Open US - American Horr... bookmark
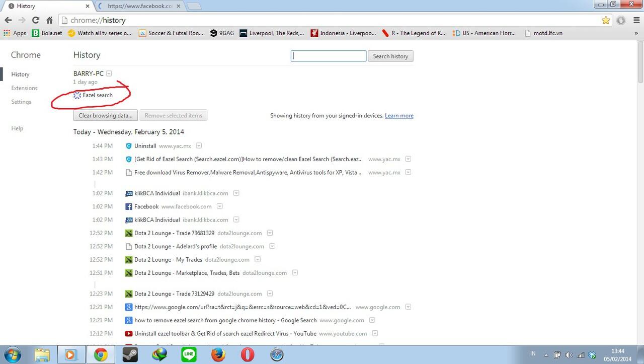Viewport: 644px width, 364px height. pyautogui.click(x=485, y=33)
